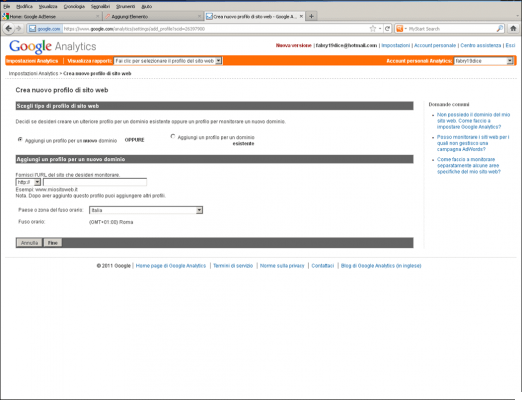522x400 pixels.
Task: Go forward using the browser forward arrow
Action: pos(18,29)
